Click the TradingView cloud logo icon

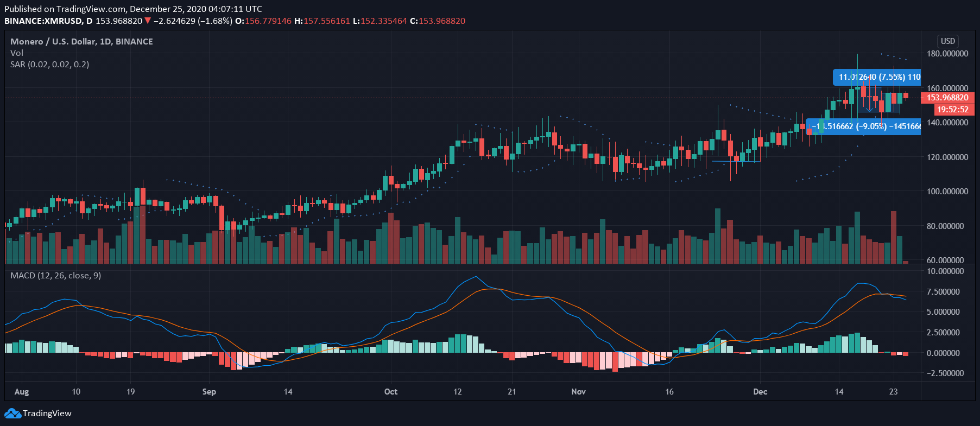(x=13, y=414)
